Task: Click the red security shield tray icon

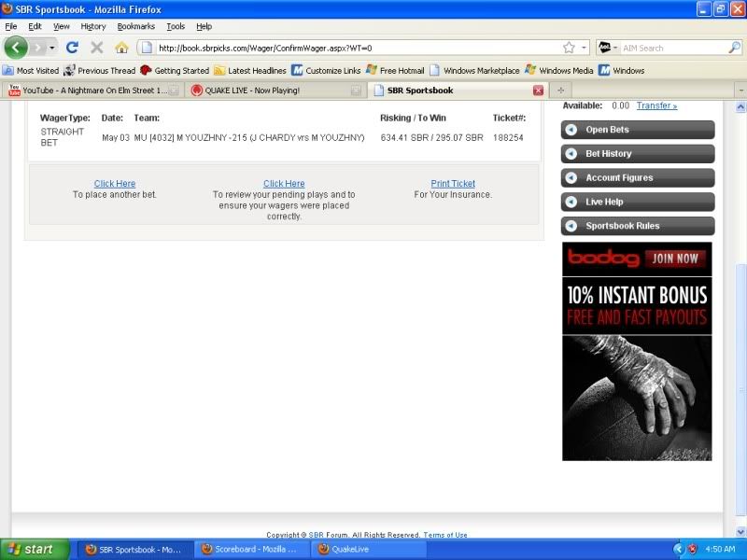Action: pyautogui.click(x=692, y=549)
